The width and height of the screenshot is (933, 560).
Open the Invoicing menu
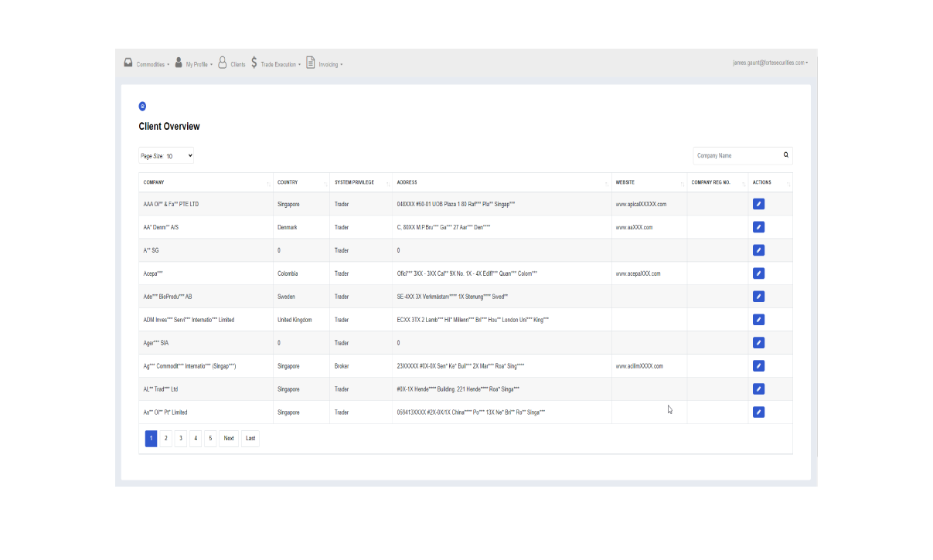[325, 64]
